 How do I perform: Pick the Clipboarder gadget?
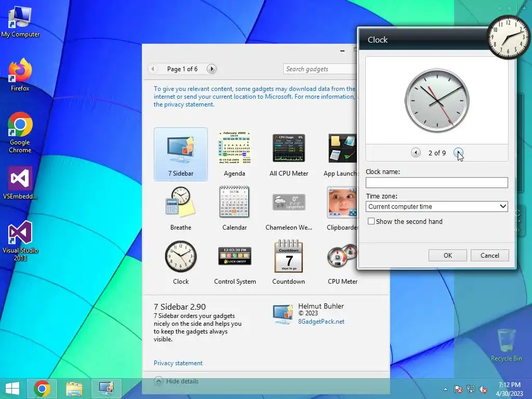point(341,208)
